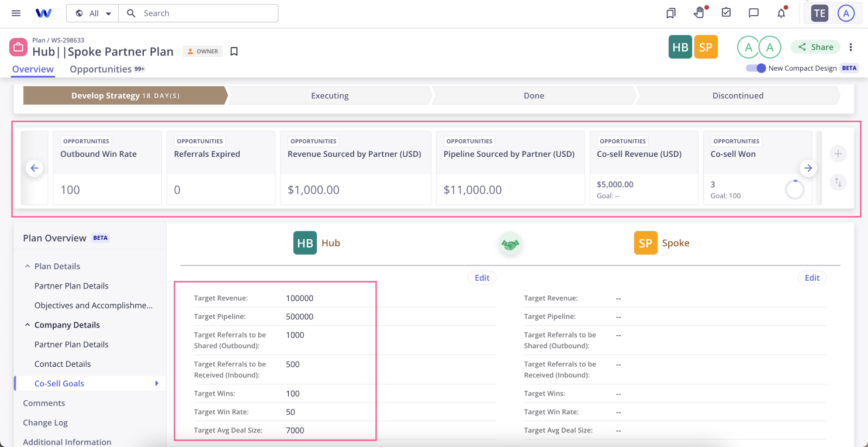
Task: Open the tasks checklist icon
Action: tap(726, 12)
